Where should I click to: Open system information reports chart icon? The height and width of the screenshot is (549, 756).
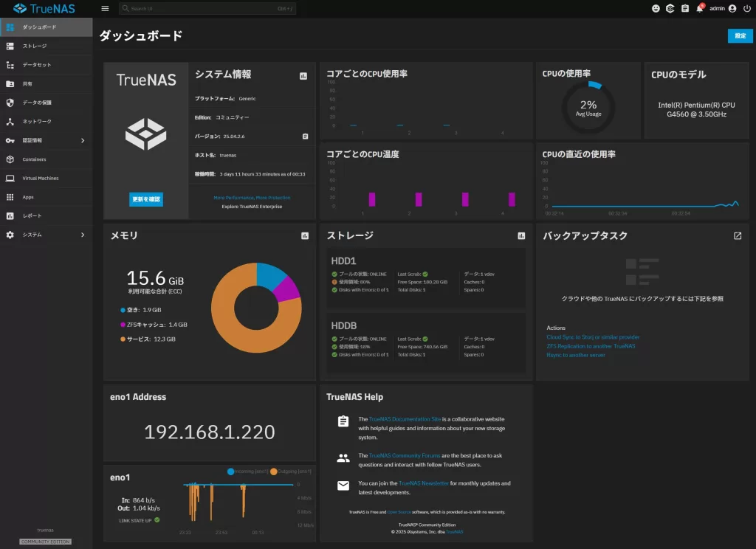click(x=303, y=76)
